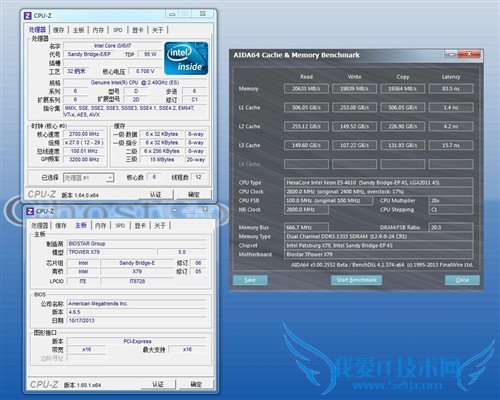Click the graphics interface version PCI-Express
Screen dimensions: 500x400
137,341
